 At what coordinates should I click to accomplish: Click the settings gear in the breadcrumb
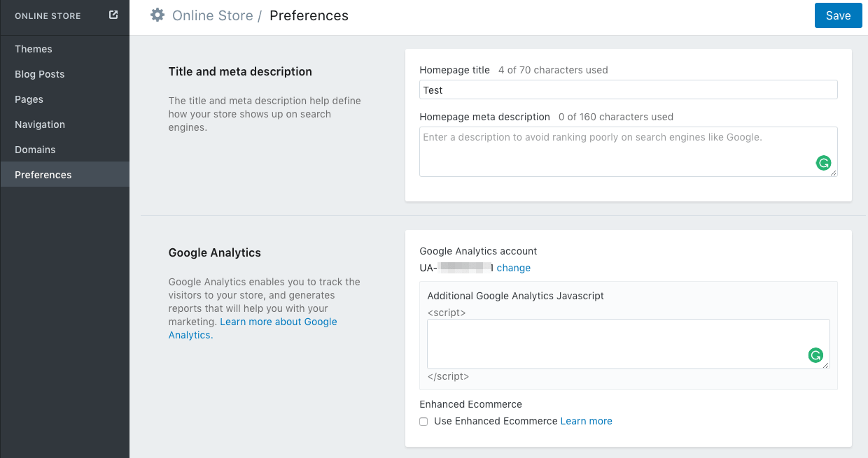(157, 15)
